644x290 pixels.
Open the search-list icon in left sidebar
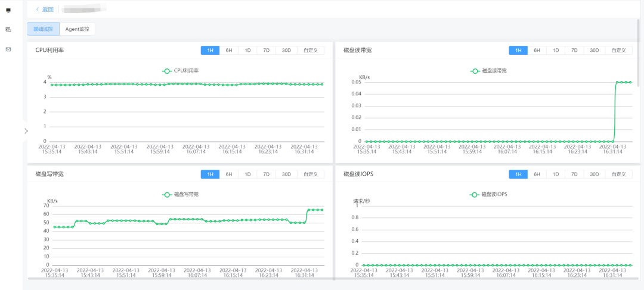(x=8, y=30)
